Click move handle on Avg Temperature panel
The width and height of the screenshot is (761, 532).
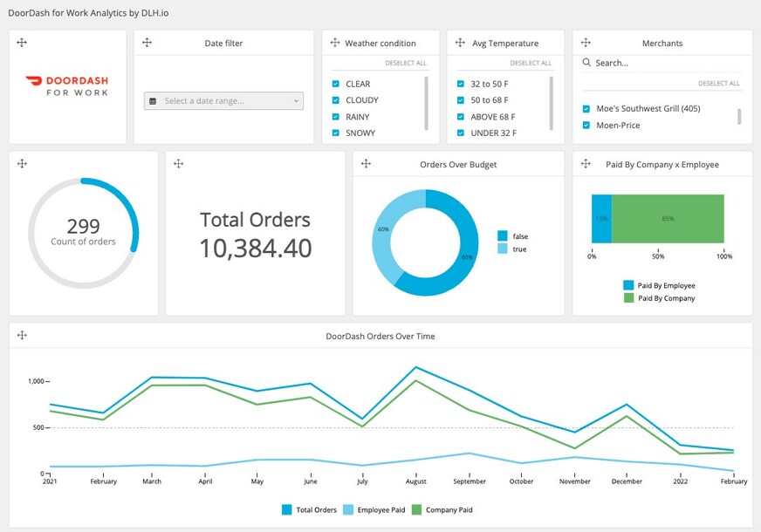460,43
